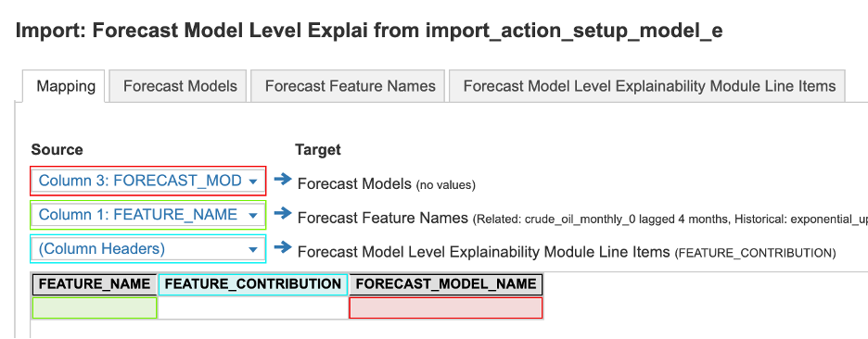Open the Forecast Model Level Explainability Module Line Items tab
The image size is (868, 339).
click(x=649, y=86)
